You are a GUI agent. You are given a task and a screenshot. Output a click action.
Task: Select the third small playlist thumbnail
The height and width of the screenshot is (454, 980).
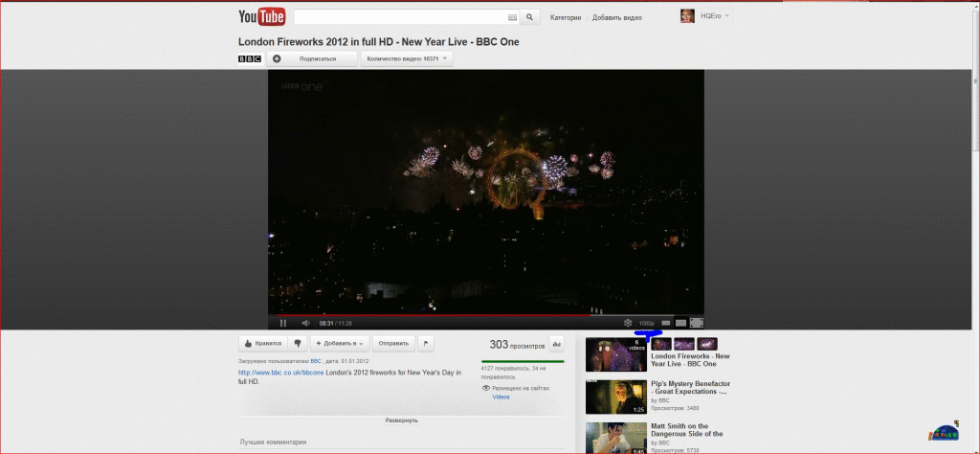707,344
